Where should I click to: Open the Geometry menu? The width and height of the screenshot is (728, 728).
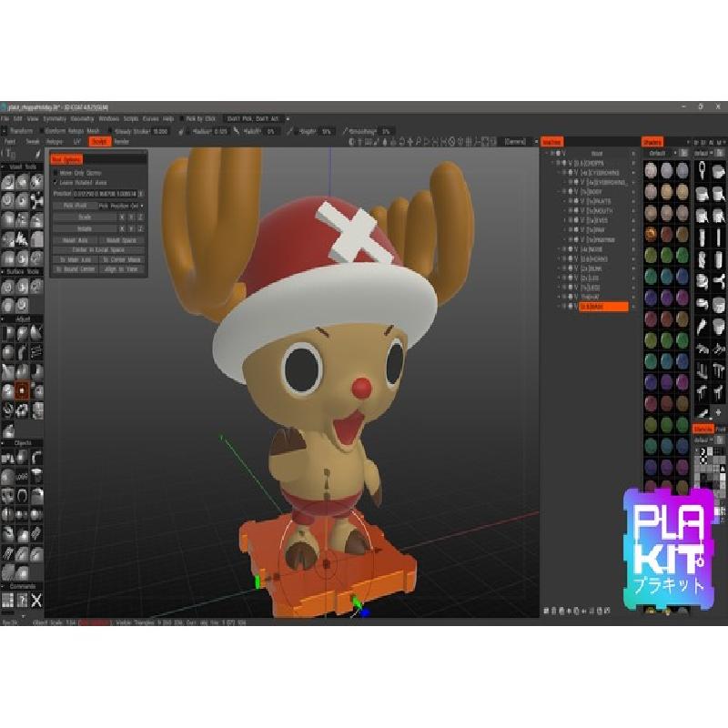click(x=82, y=119)
